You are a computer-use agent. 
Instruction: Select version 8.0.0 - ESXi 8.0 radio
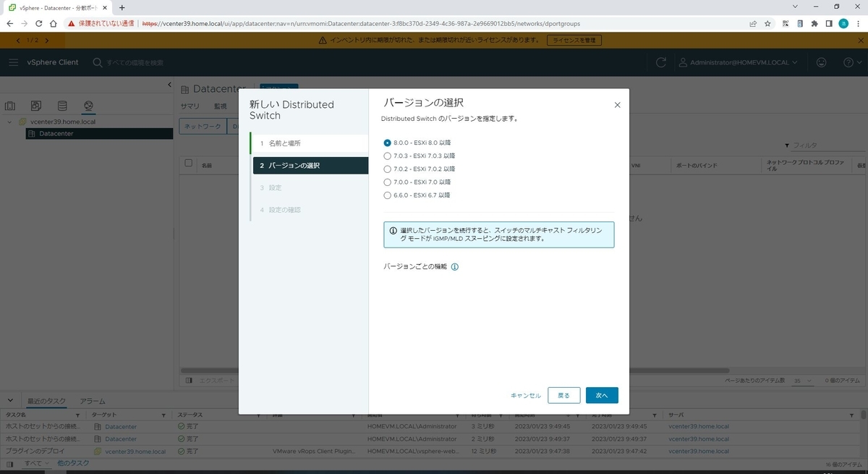tap(388, 143)
